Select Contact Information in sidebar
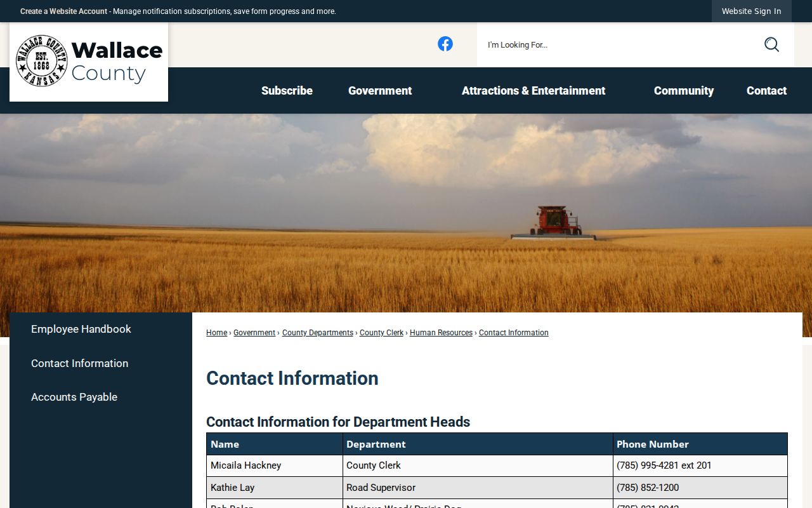The image size is (812, 508). 79,363
